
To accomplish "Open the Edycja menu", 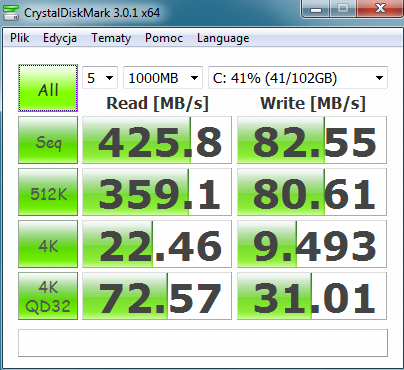I will coord(60,38).
